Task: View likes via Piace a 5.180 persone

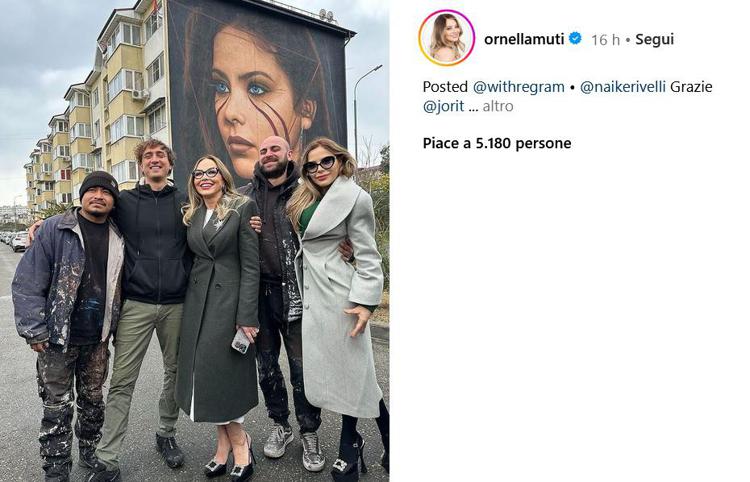Action: click(497, 143)
